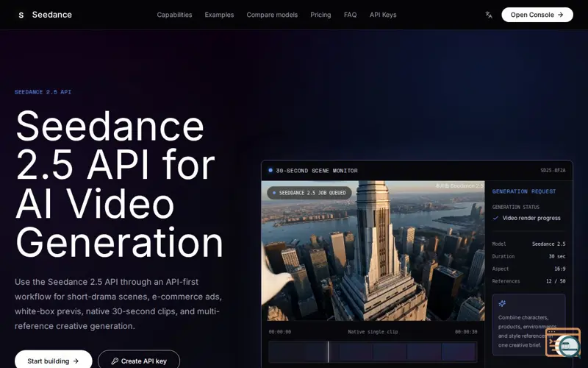Click the '00:00:30' end timecode
Image resolution: width=588 pixels, height=368 pixels.
point(466,332)
